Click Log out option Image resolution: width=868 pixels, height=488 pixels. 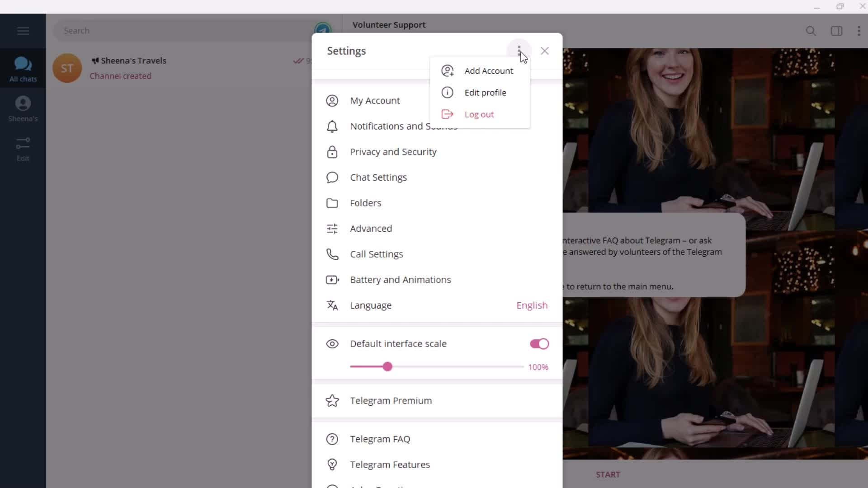pyautogui.click(x=479, y=114)
